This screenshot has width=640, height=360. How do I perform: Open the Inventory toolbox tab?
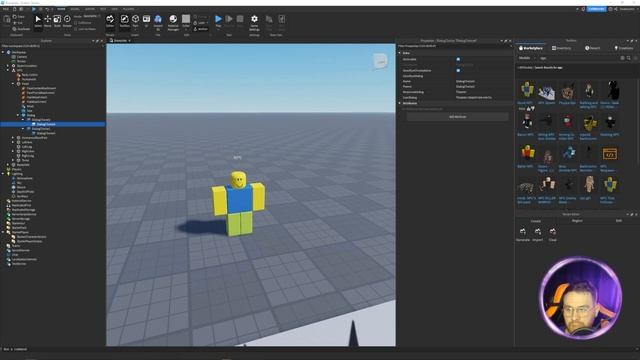(x=561, y=48)
